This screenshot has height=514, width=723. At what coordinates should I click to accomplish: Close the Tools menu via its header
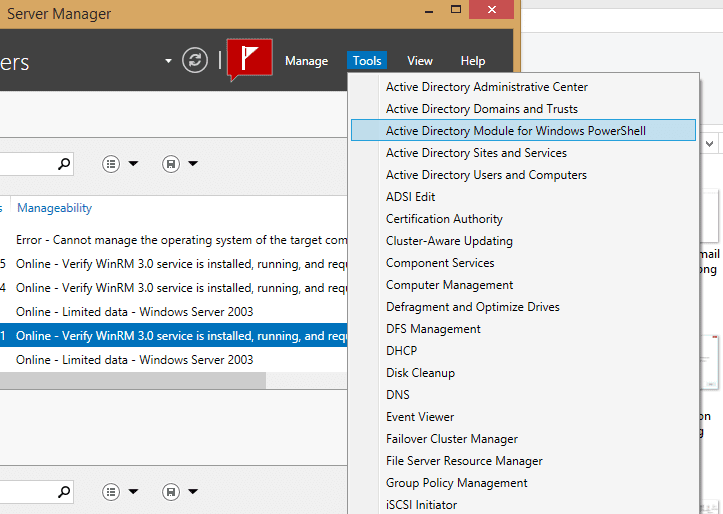pyautogui.click(x=367, y=61)
